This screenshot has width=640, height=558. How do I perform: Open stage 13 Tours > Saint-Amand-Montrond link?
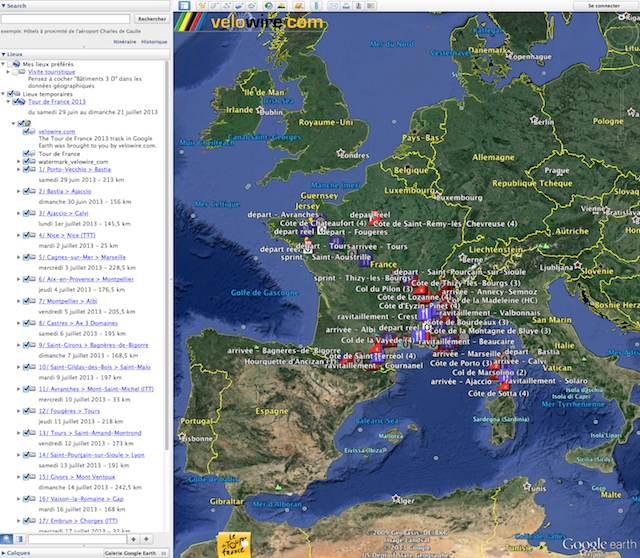[90, 433]
